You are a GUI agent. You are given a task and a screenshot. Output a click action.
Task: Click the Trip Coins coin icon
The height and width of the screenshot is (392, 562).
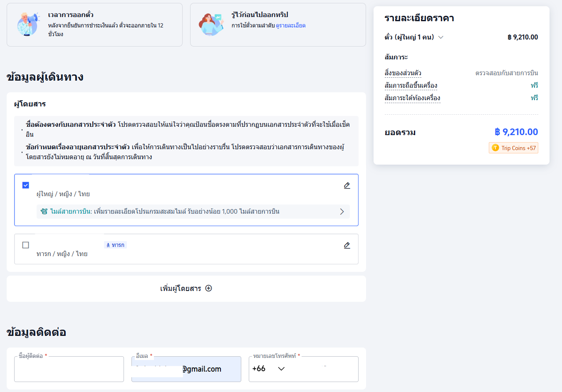point(495,148)
